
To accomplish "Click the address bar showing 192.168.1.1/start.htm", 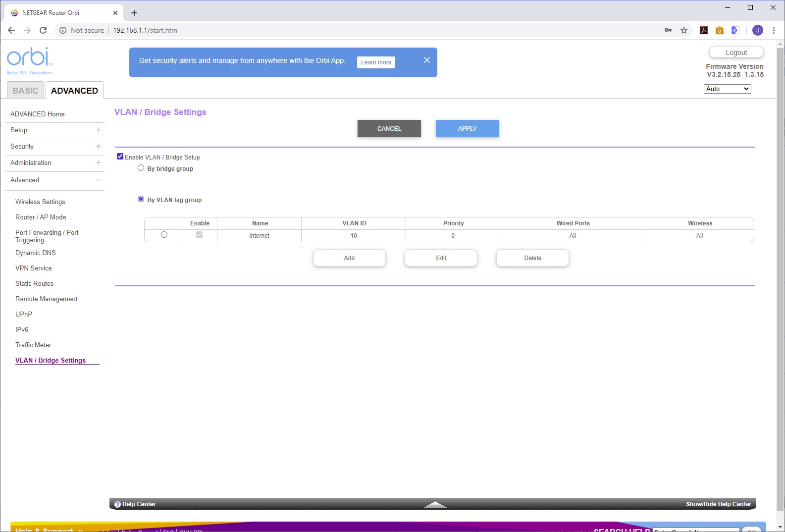I will [145, 30].
